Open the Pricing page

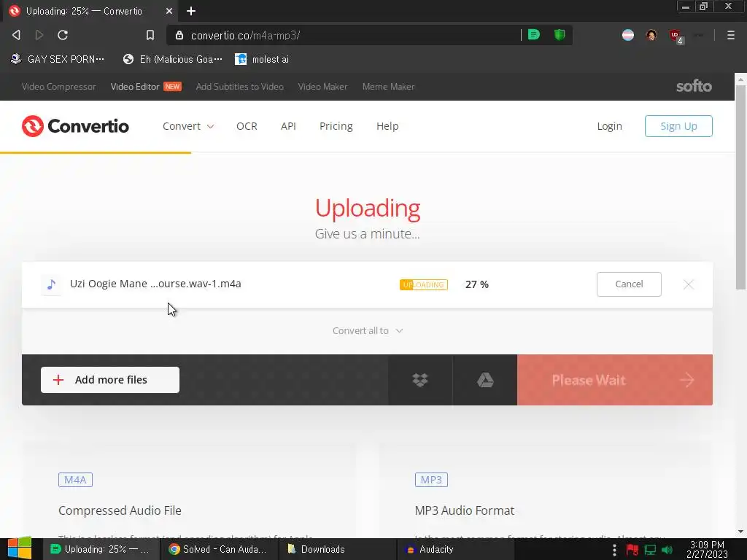click(336, 126)
